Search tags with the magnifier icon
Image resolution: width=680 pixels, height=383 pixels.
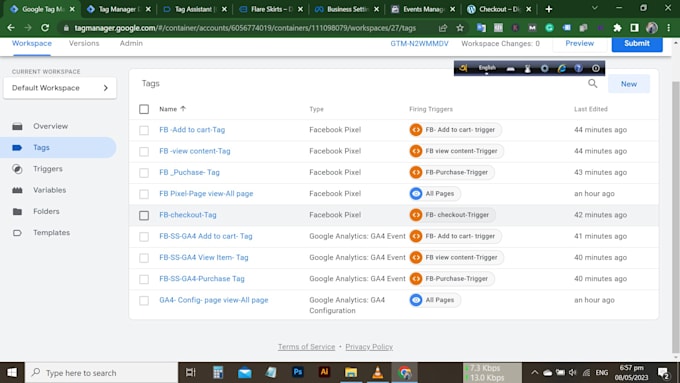pos(592,84)
